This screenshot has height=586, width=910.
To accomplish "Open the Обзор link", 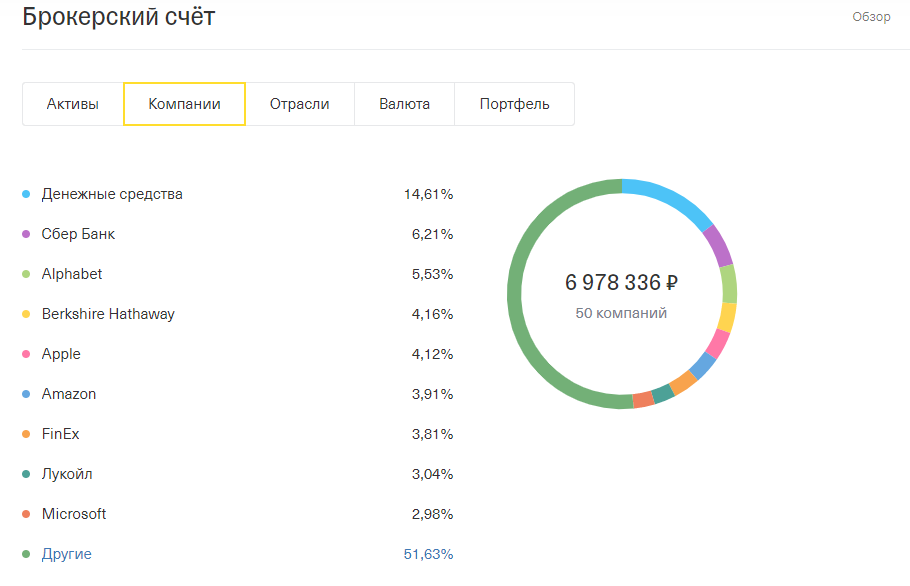I will pyautogui.click(x=871, y=17).
